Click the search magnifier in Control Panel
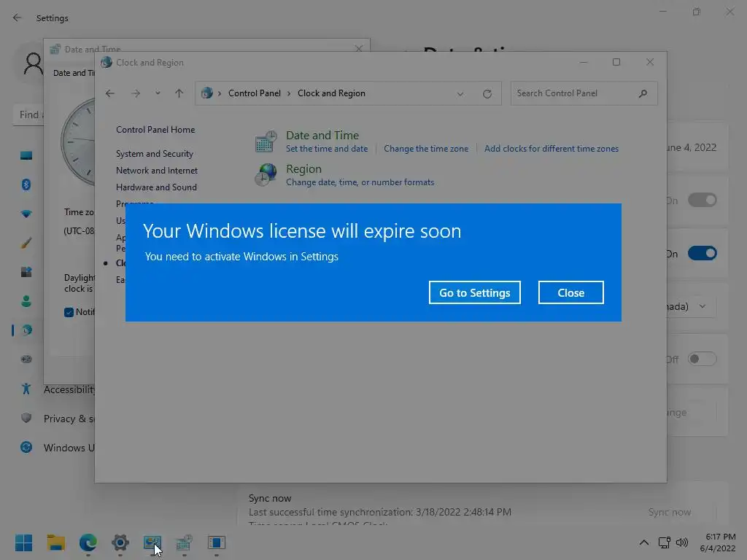This screenshot has height=560, width=747. 643,93
